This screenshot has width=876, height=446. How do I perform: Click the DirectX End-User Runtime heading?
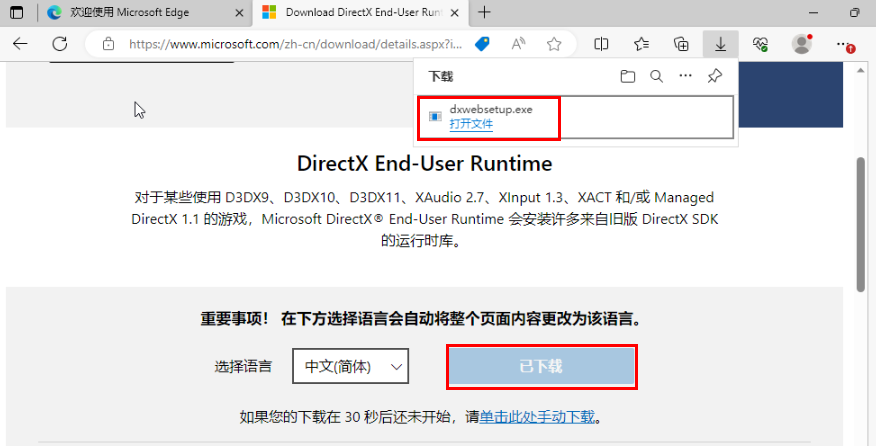tap(425, 164)
